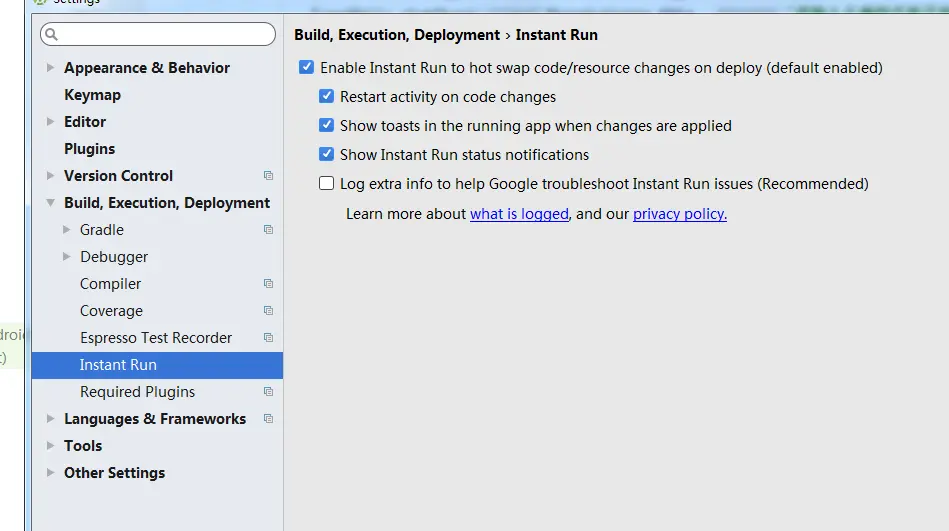Click project-level icon next to Coverage
This screenshot has height=531, width=949.
pos(268,311)
